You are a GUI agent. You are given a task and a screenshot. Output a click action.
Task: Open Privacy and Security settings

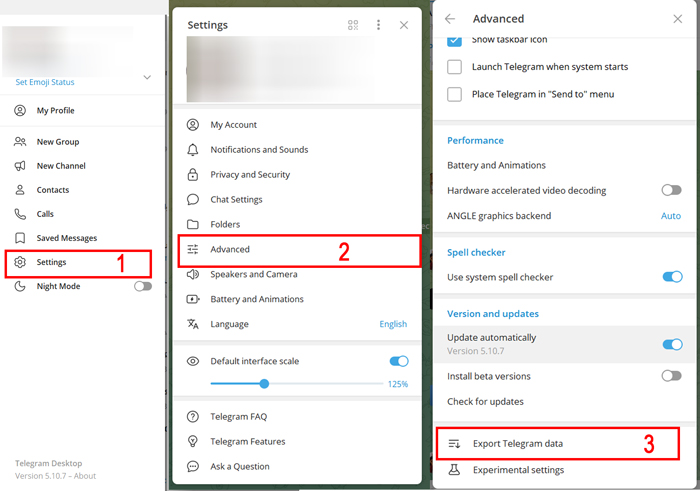pyautogui.click(x=297, y=175)
